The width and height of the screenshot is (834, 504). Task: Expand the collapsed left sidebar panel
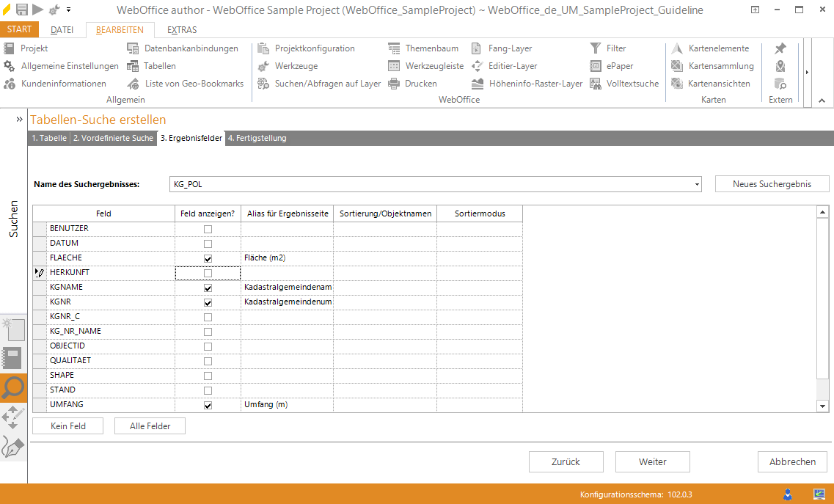point(20,119)
